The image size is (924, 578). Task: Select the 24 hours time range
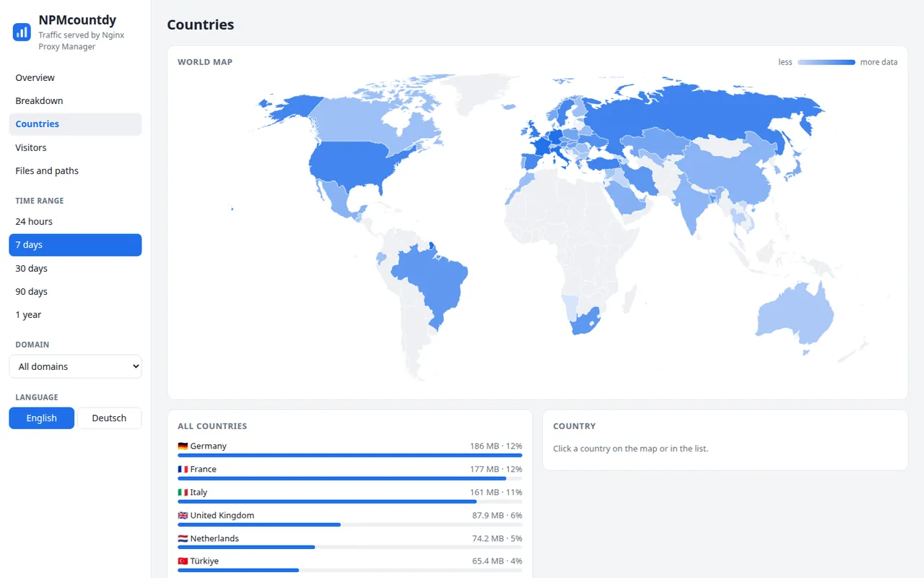pyautogui.click(x=75, y=222)
